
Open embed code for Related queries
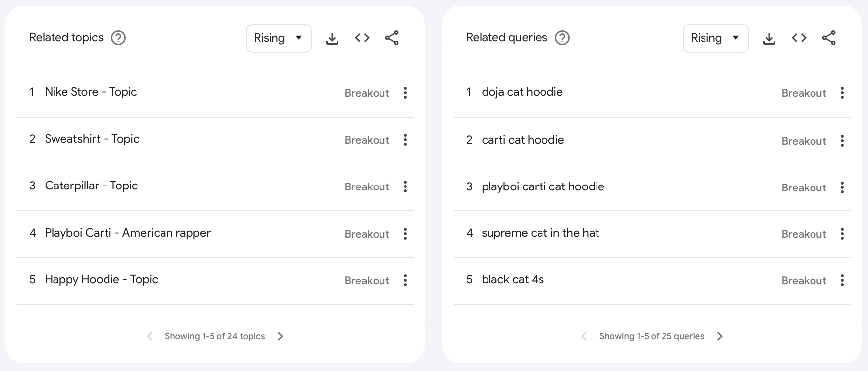click(x=799, y=38)
